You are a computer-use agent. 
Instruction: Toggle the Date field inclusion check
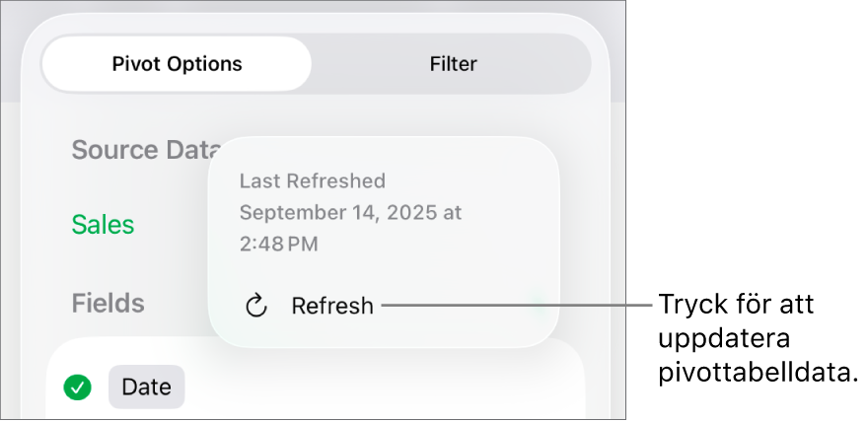pos(78,387)
